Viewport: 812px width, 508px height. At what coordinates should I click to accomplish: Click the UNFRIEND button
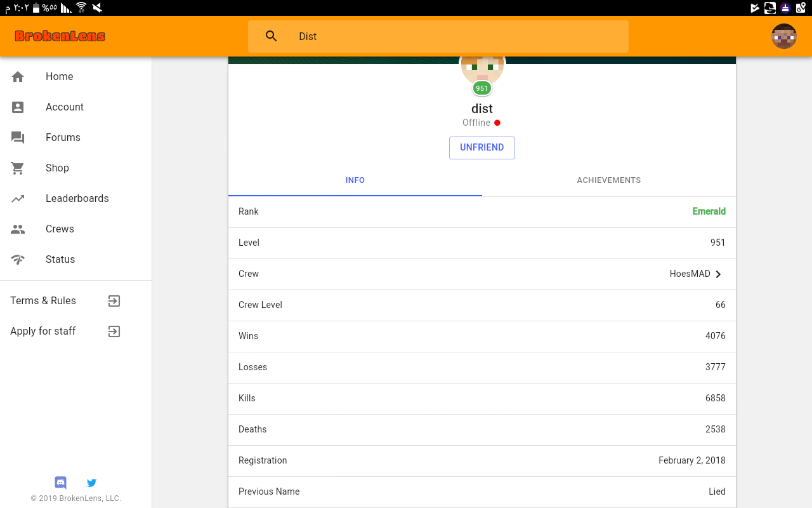(482, 147)
